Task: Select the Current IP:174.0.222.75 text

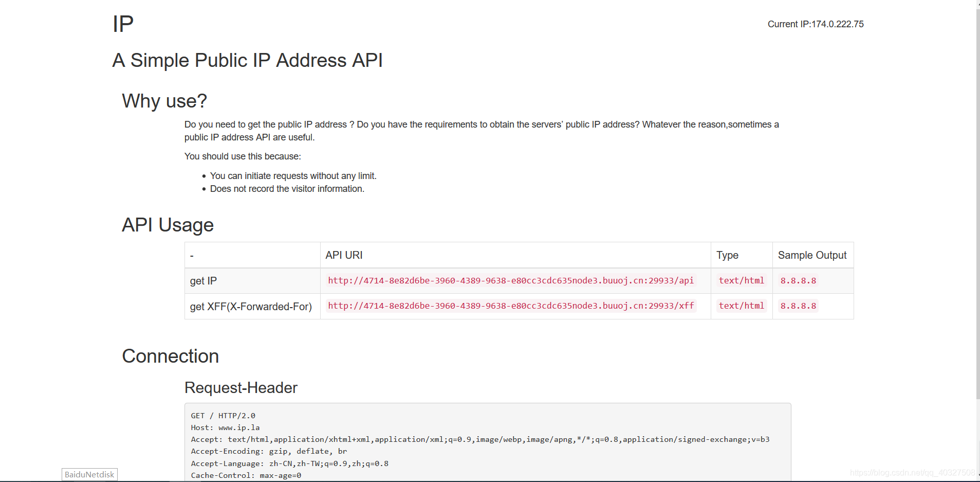Action: [816, 24]
